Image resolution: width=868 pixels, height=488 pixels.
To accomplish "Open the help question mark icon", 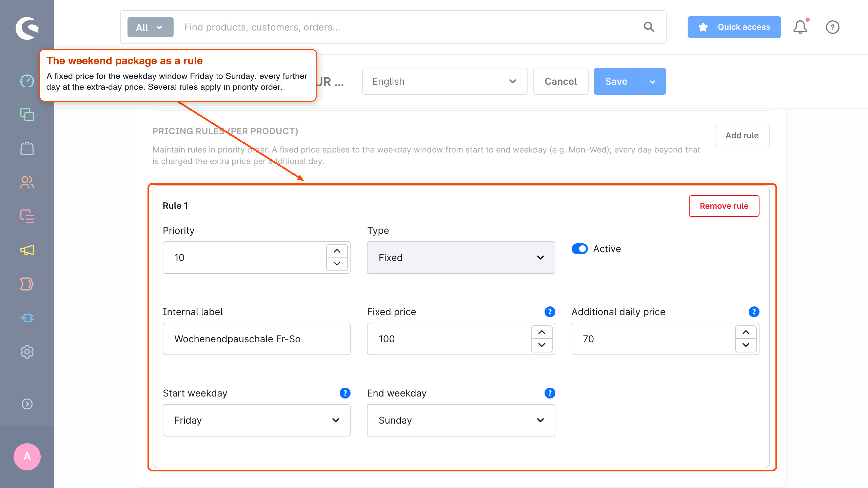I will (833, 27).
